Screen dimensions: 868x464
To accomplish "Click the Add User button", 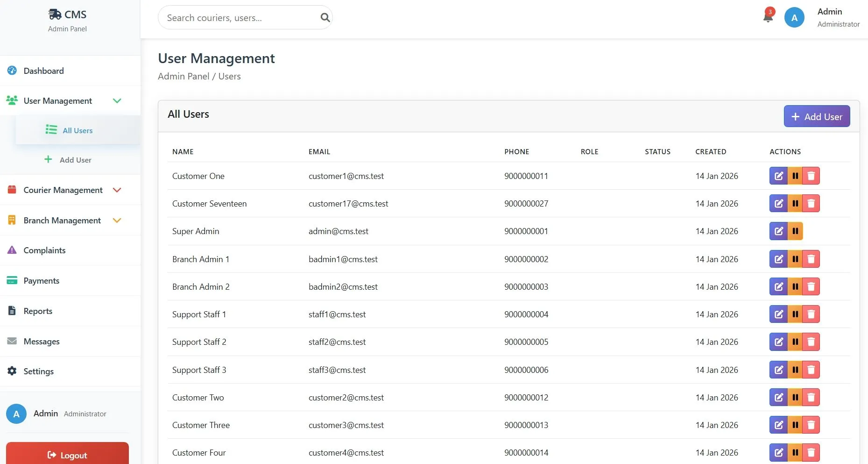I will click(x=816, y=116).
